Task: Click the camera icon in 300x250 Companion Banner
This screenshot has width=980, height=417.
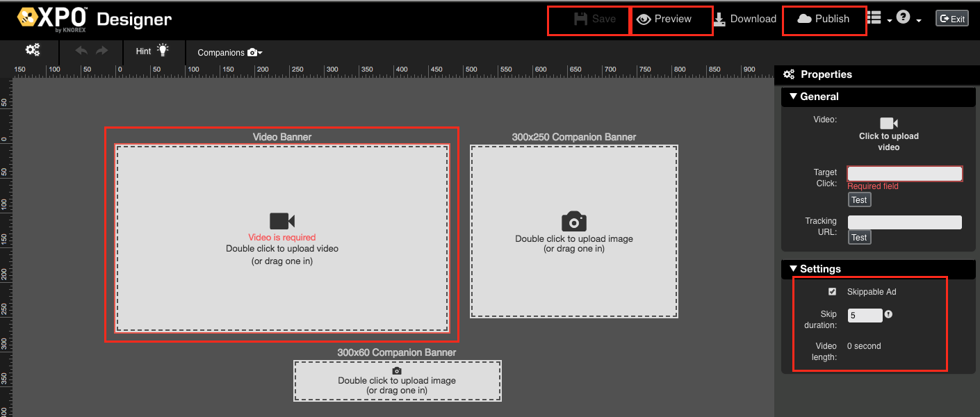Action: pyautogui.click(x=574, y=222)
